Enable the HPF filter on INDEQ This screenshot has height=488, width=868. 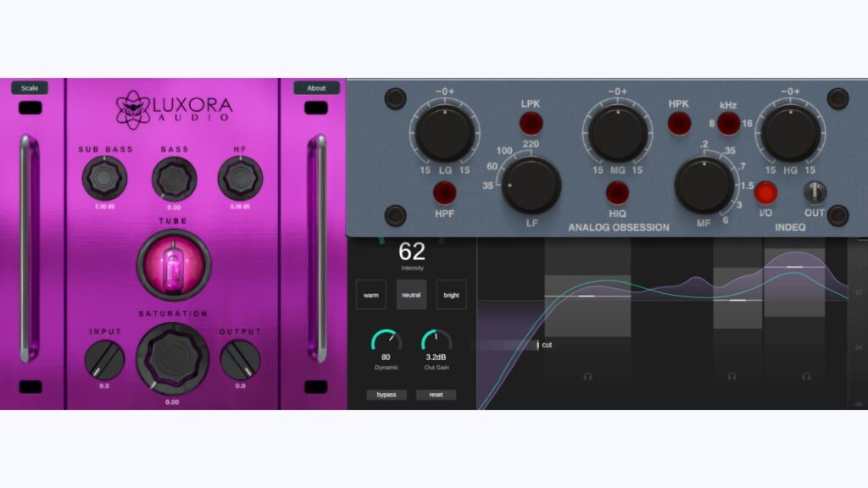point(445,192)
